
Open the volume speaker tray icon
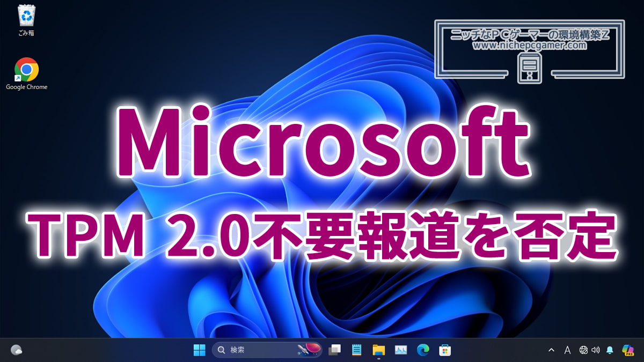coord(595,350)
